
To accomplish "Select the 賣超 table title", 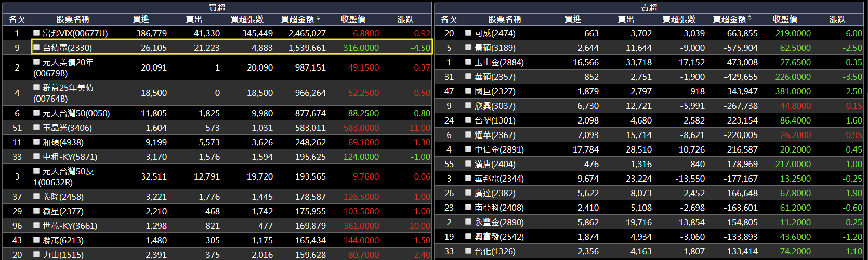I will tap(649, 8).
